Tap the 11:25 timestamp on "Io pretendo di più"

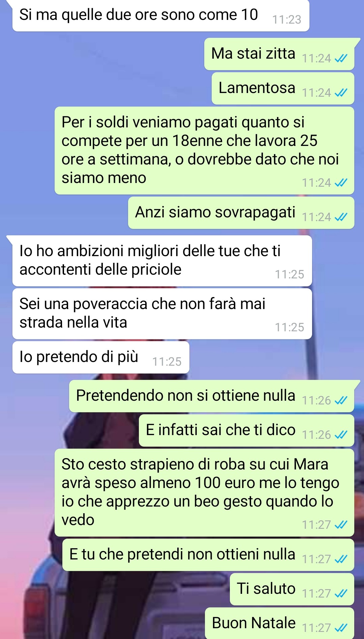click(x=167, y=362)
